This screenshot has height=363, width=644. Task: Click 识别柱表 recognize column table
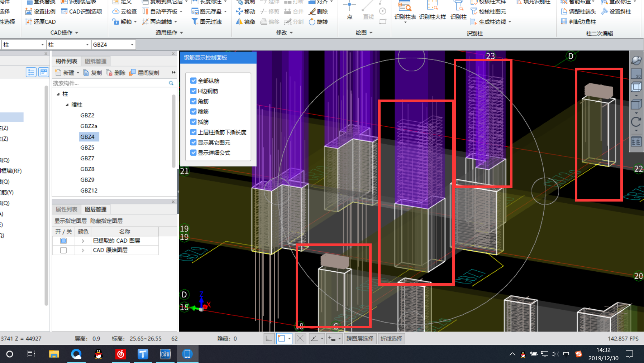[x=405, y=11]
